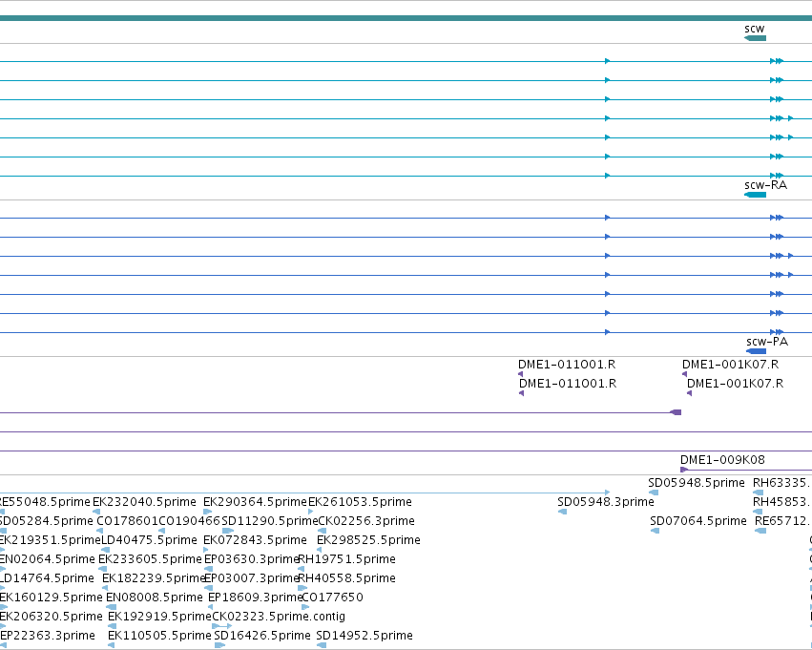This screenshot has height=650, width=812.
Task: Click the EP03630.3prime label
Action: click(252, 559)
